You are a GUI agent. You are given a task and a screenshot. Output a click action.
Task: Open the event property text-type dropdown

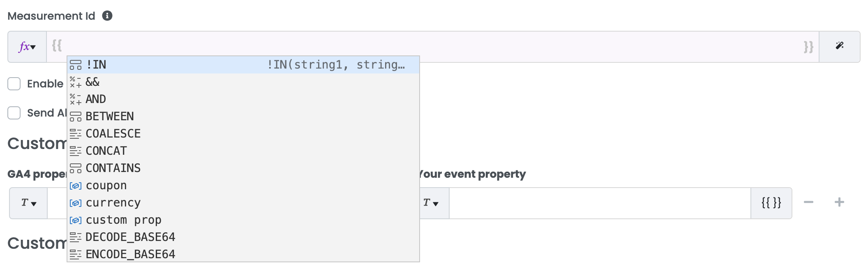point(431,203)
